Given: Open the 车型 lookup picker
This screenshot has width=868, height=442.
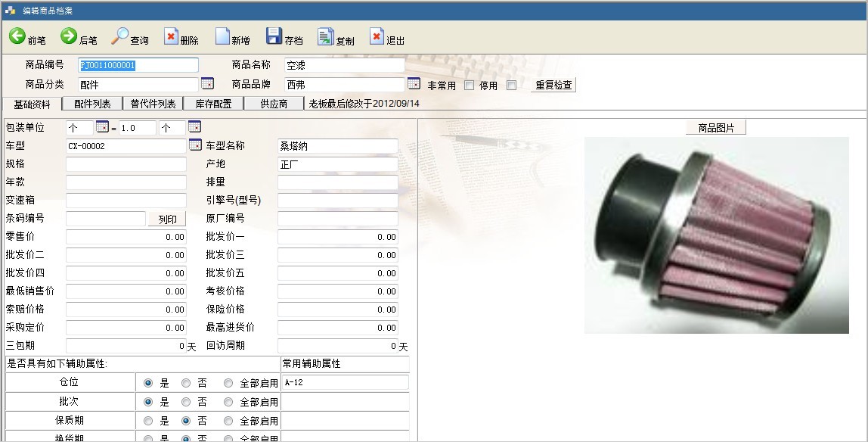Looking at the screenshot, I should (x=195, y=145).
